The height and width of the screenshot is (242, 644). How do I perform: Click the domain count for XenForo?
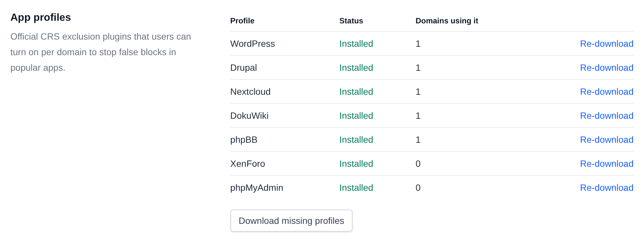tap(418, 164)
